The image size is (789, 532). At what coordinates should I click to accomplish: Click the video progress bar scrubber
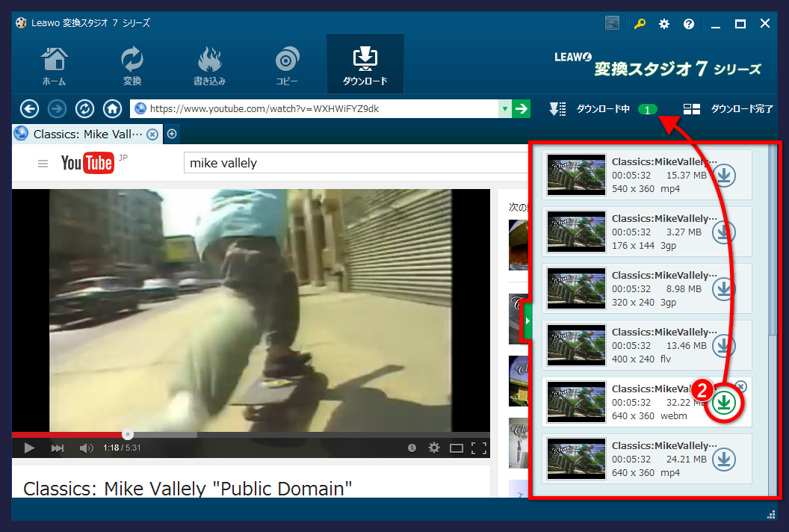coord(128,434)
